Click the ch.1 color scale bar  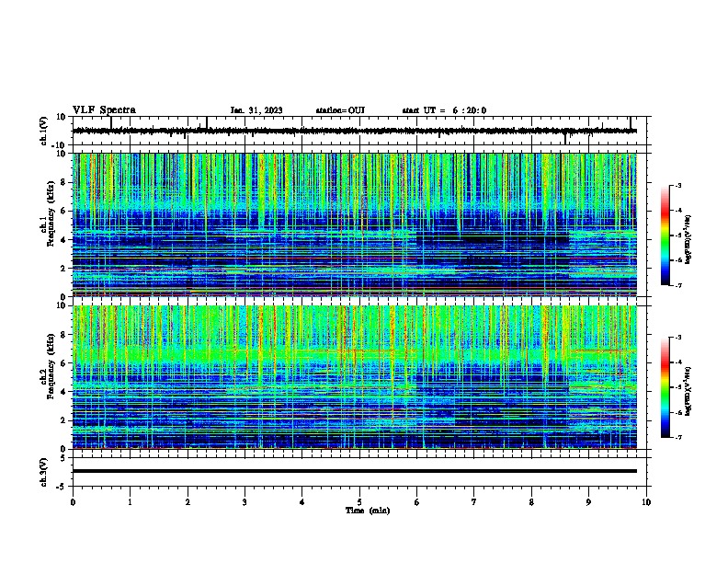665,236
